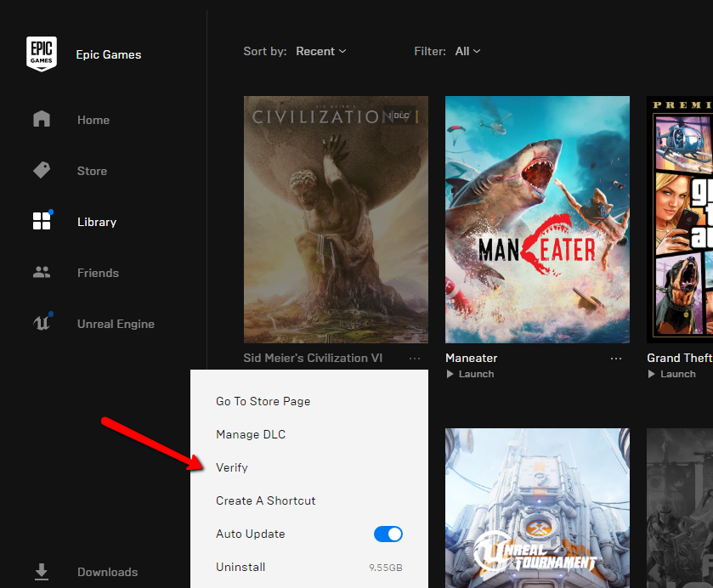The height and width of the screenshot is (588, 713).
Task: Open the Unreal Engine section label
Action: click(116, 324)
